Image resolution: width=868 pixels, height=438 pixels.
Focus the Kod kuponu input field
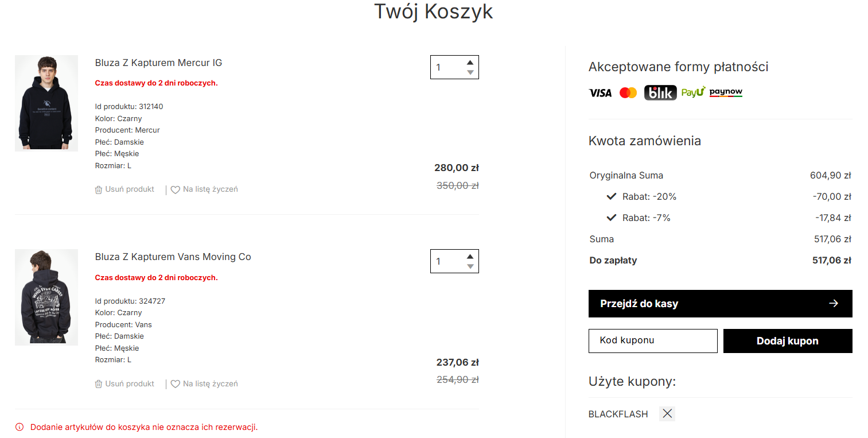pos(653,340)
